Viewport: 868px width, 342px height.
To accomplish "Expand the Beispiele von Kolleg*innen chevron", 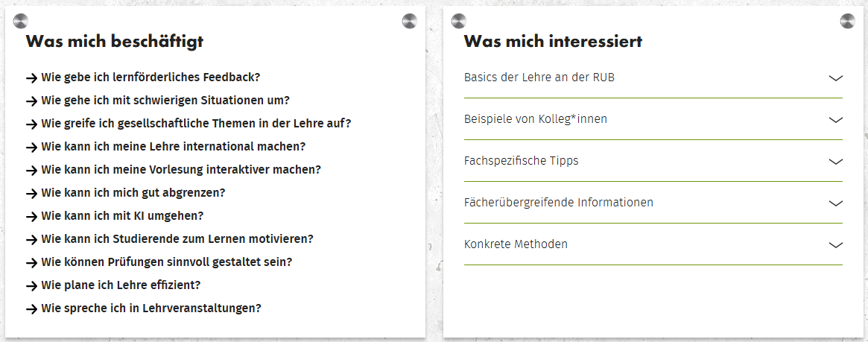I will click(835, 119).
